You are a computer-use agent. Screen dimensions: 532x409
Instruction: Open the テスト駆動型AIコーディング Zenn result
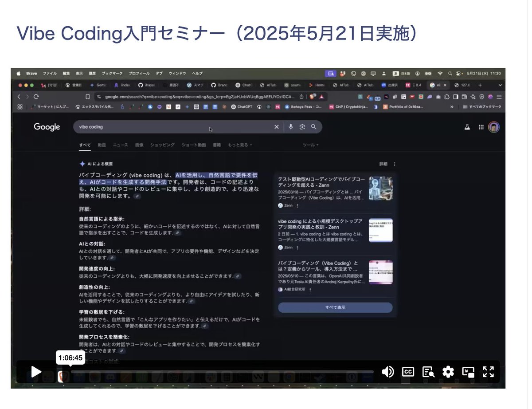tap(321, 182)
